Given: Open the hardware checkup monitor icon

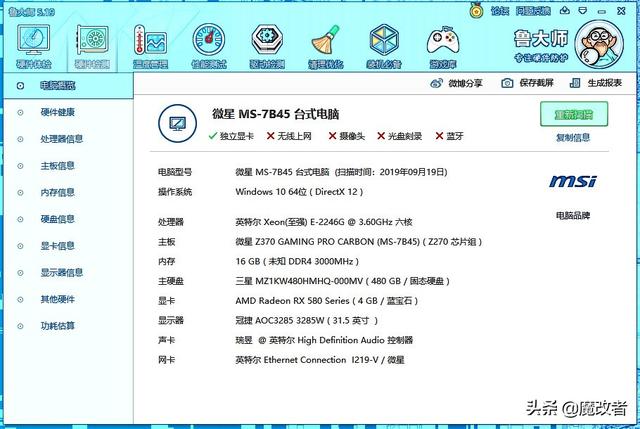Looking at the screenshot, I should tap(33, 40).
